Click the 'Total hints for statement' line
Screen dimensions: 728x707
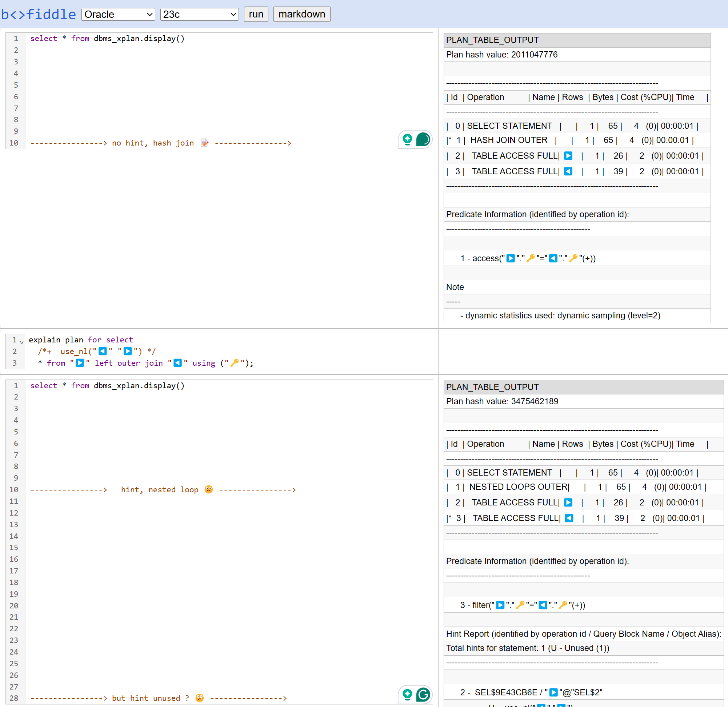click(584, 648)
